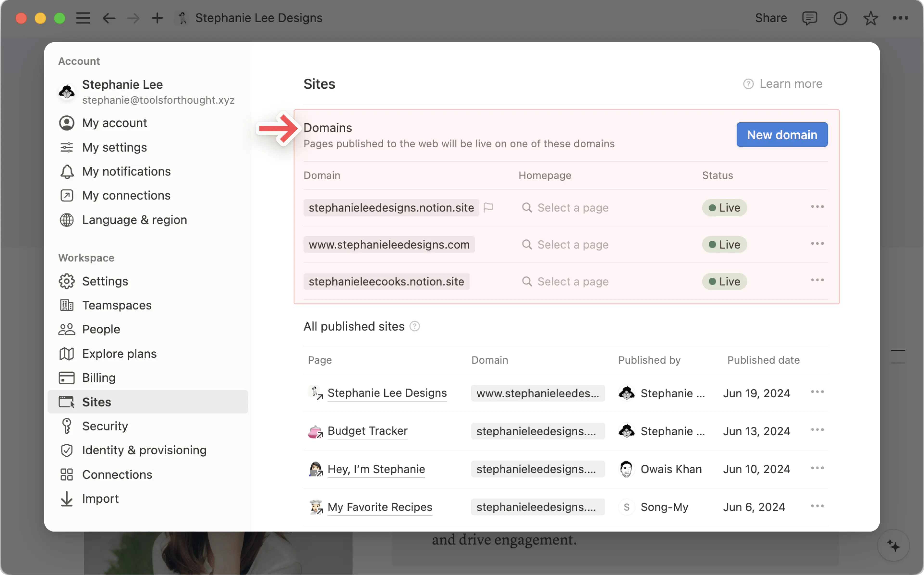
Task: Click the back navigation arrow
Action: tap(109, 18)
